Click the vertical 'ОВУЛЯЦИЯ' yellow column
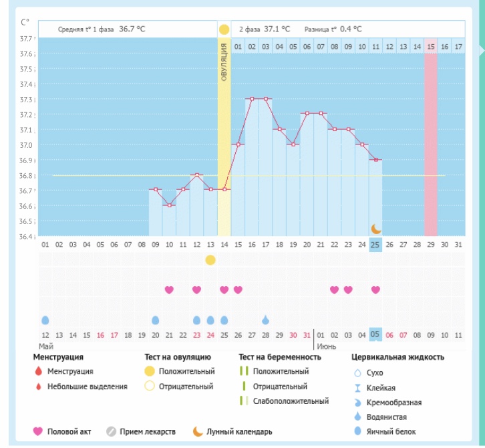Image resolution: width=485 pixels, height=448 pixels. click(x=224, y=134)
